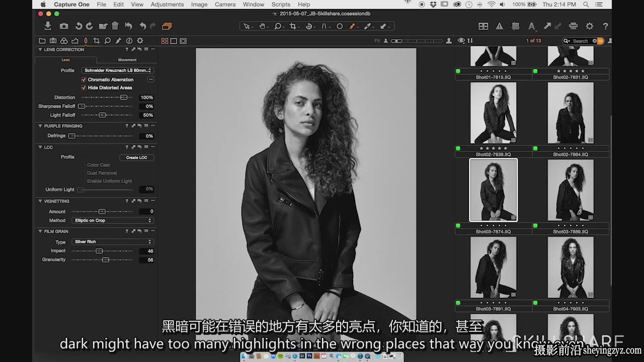Select thumbnail Shot03-7889.IIQ

(x=571, y=191)
